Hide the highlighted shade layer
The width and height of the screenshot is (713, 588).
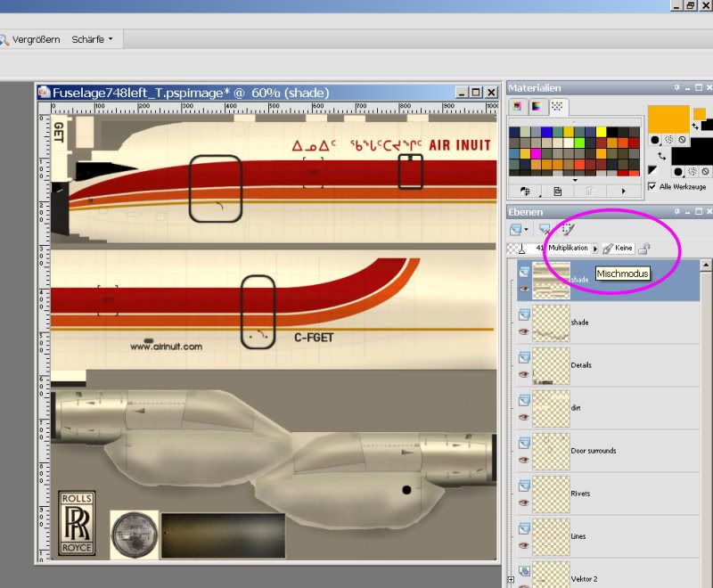pyautogui.click(x=524, y=289)
